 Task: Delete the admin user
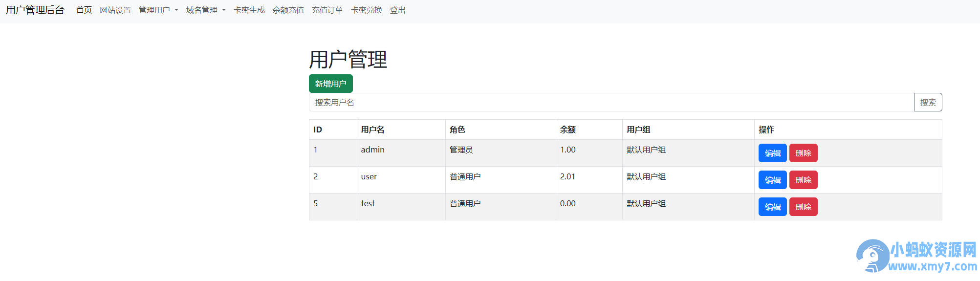click(804, 153)
